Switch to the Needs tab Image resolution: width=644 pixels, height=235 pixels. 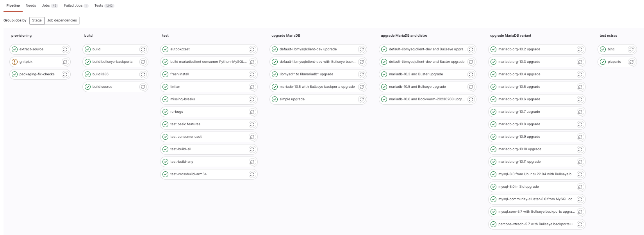(x=31, y=5)
